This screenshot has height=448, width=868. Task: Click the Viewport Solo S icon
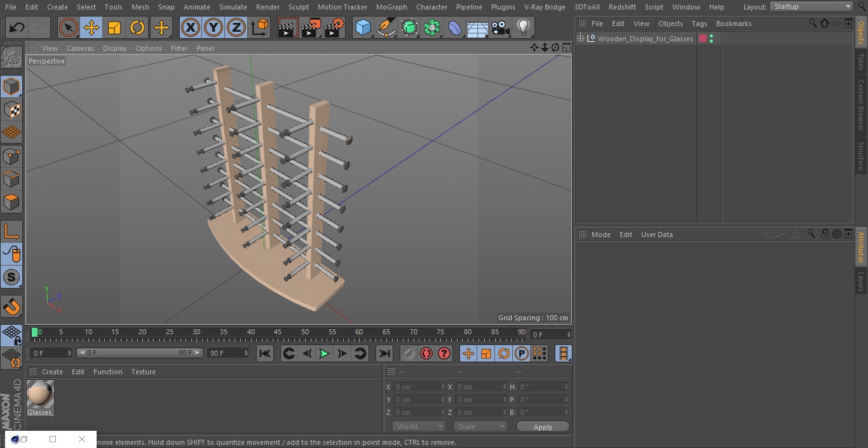pyautogui.click(x=11, y=277)
